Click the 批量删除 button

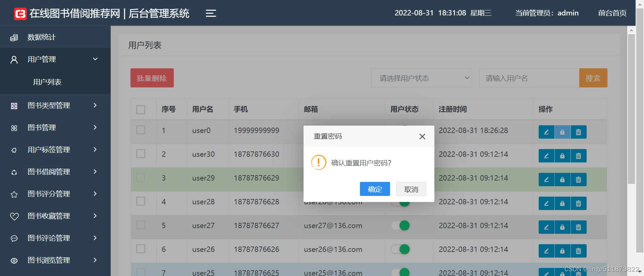point(152,78)
